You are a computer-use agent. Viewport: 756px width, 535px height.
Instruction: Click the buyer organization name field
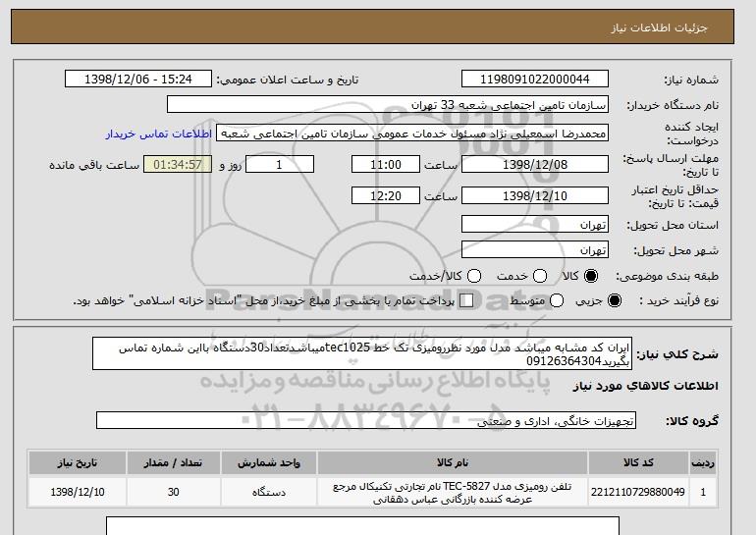(388, 105)
